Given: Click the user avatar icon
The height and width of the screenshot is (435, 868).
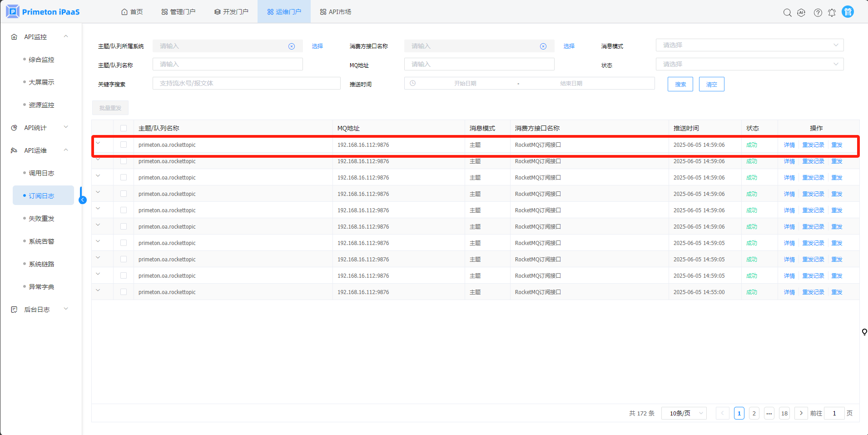Looking at the screenshot, I should coord(848,12).
